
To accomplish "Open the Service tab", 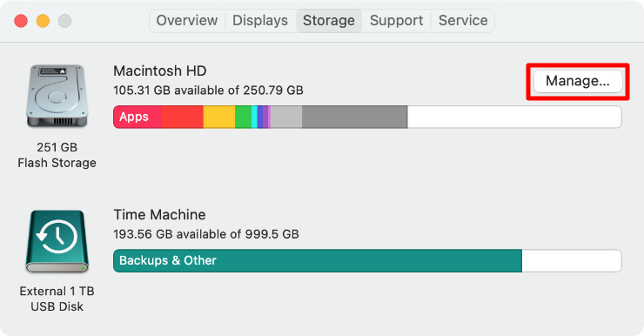I will [463, 21].
